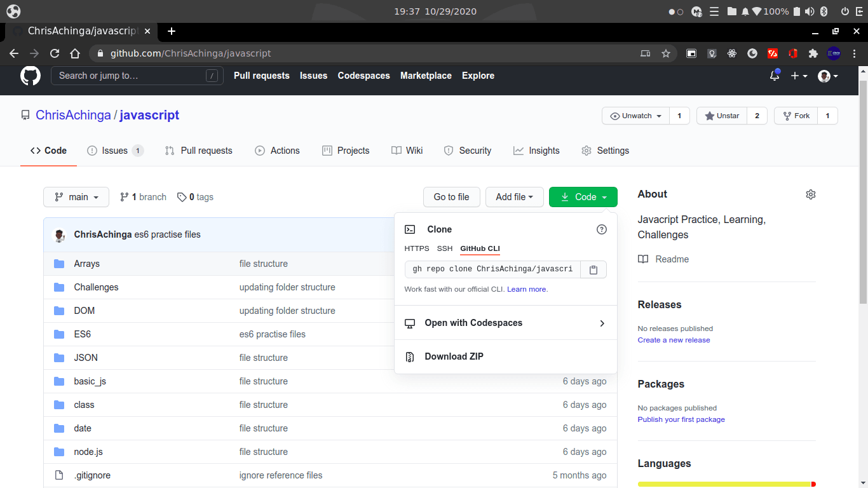
Task: Open the browser extensions puzzle icon
Action: pyautogui.click(x=813, y=53)
